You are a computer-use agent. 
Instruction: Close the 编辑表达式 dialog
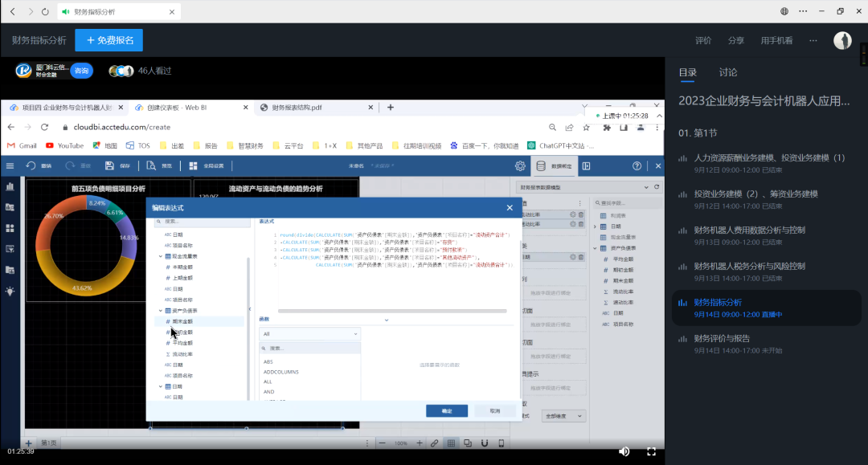click(510, 208)
